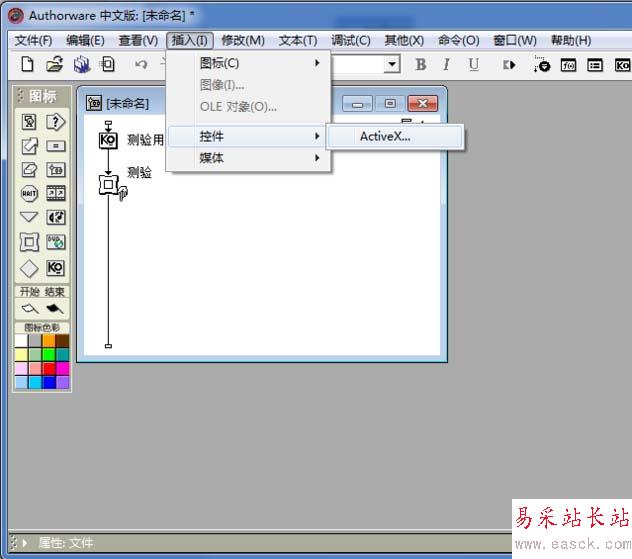Choose 控件 in the Insert menu

click(x=247, y=136)
